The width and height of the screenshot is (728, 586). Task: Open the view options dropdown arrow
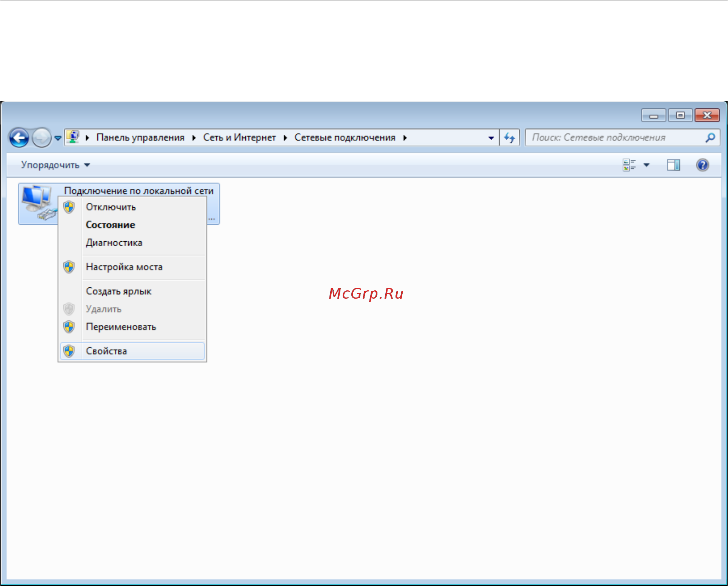[x=646, y=165]
